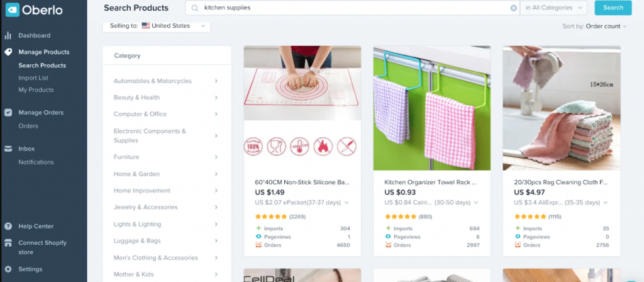The image size is (644, 282).
Task: Click the search magnifier icon
Action: coord(195,8)
